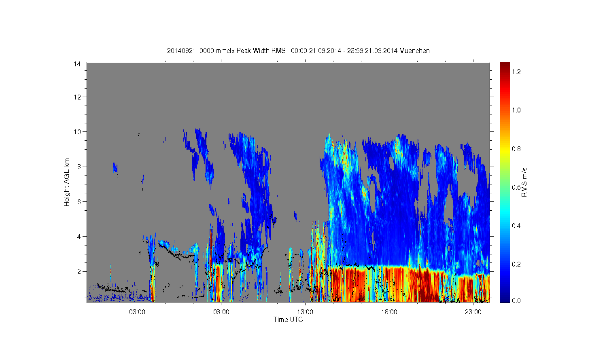Click the colorbar value 1.2

point(516,72)
